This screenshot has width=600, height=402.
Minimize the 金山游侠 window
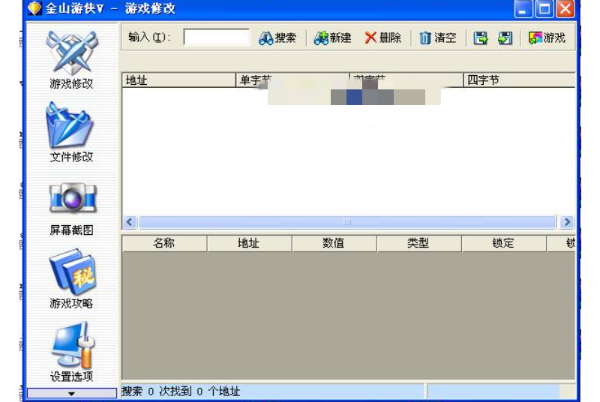(x=523, y=9)
